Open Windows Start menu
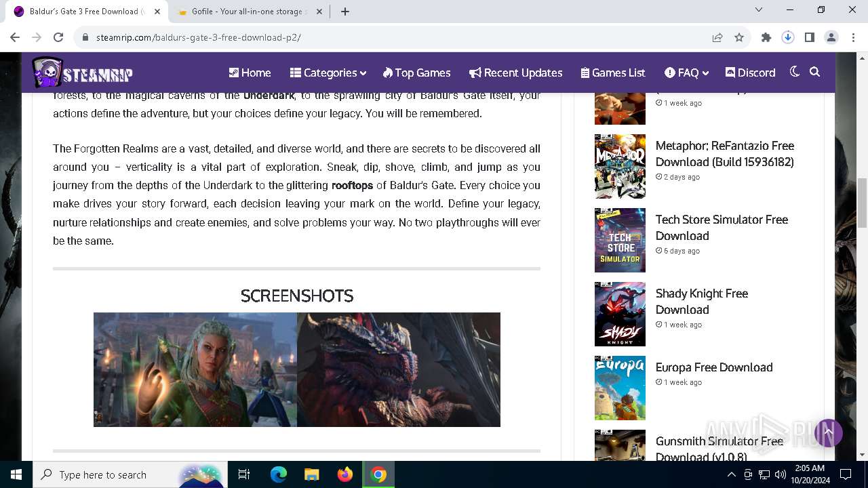Image resolution: width=868 pixels, height=488 pixels. click(16, 474)
